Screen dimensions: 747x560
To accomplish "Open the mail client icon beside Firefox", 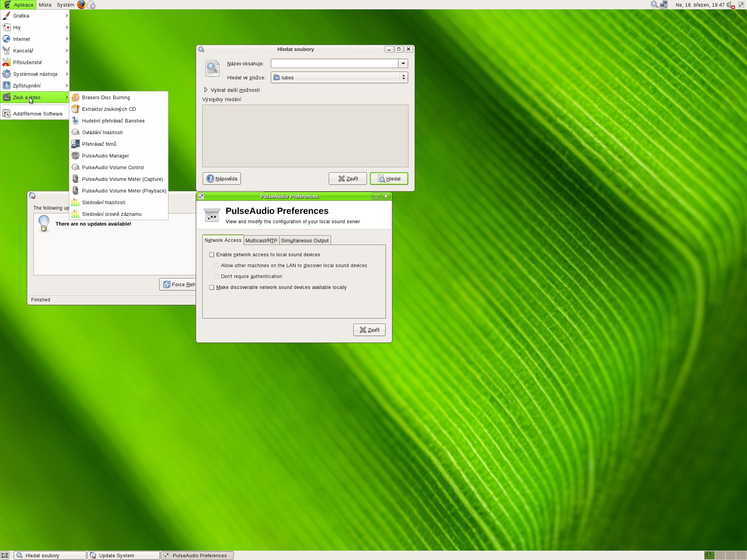I will (91, 5).
